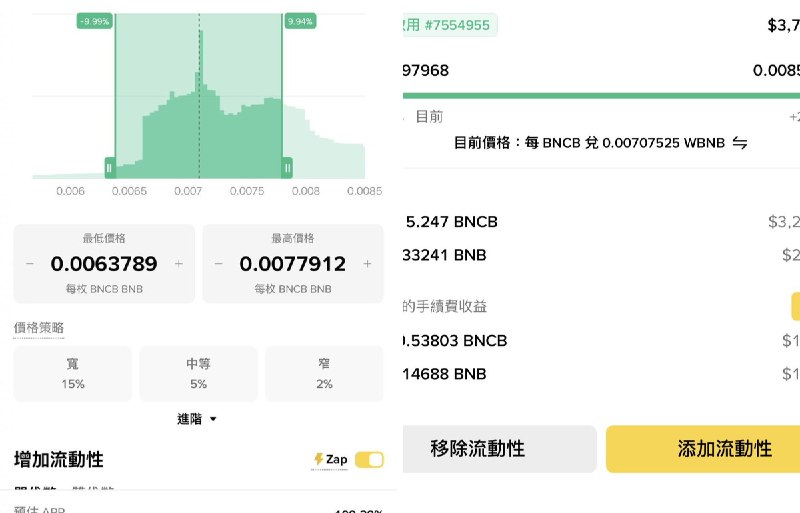Expand the 進階 advanced options dropdown
This screenshot has width=800, height=513.
(197, 419)
